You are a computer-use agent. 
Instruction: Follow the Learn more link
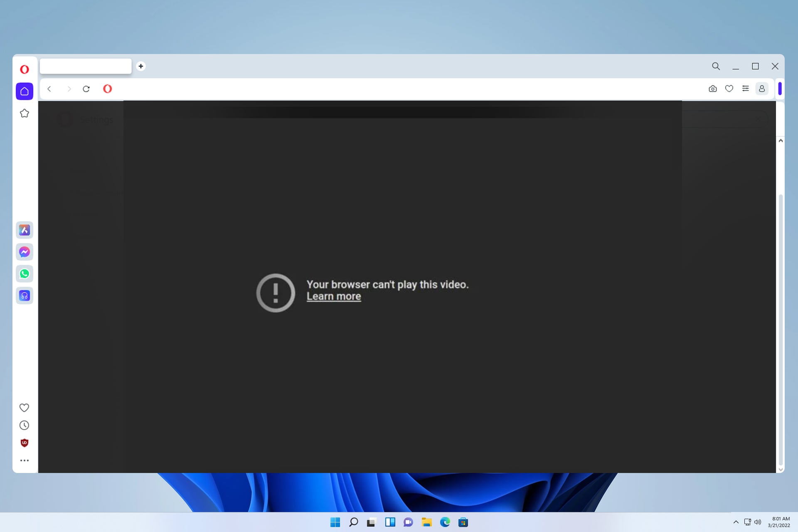coord(334,296)
